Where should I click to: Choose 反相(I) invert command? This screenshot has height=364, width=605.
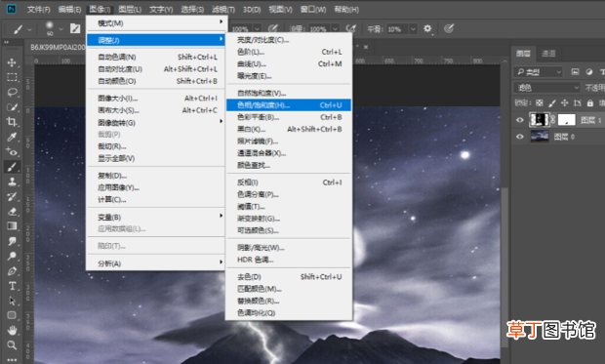[289, 182]
